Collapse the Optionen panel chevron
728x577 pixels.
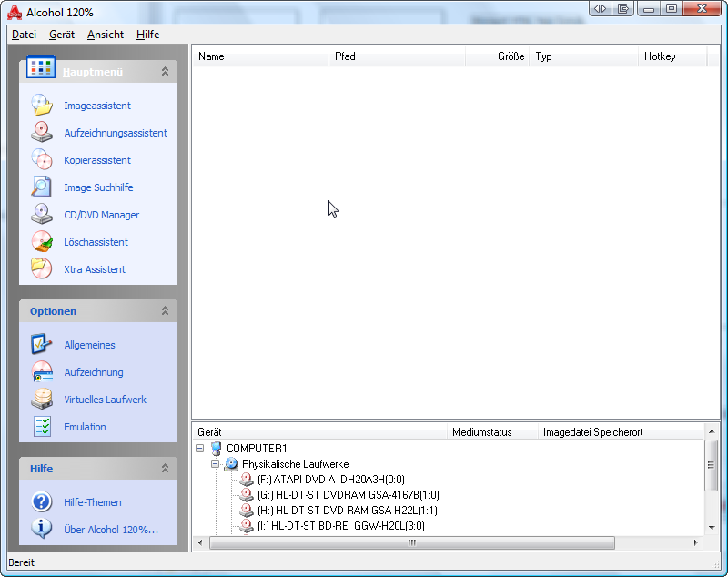(165, 311)
